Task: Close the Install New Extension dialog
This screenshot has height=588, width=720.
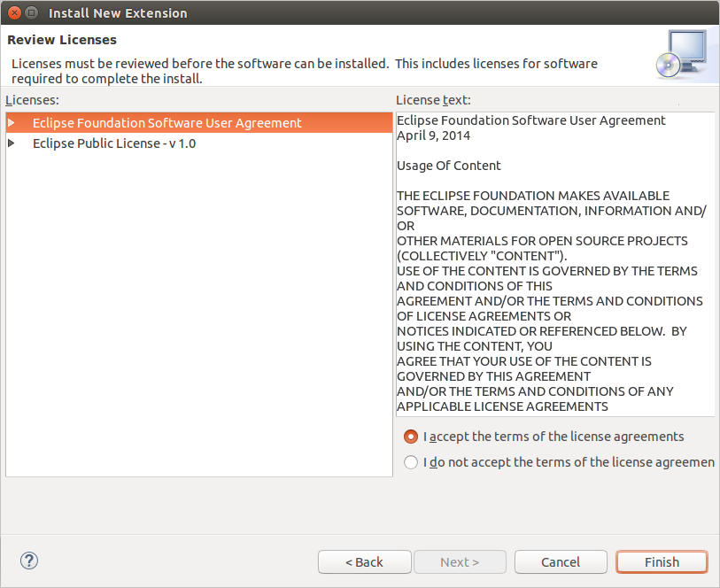Action: pyautogui.click(x=15, y=12)
